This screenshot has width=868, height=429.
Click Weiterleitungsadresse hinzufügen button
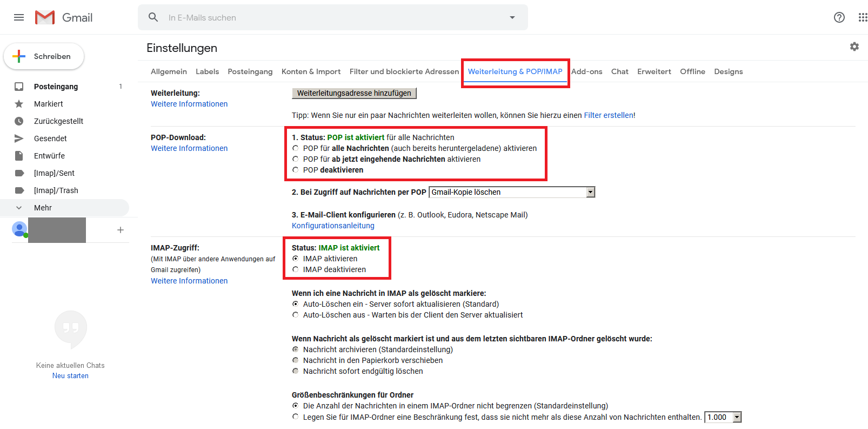(x=354, y=93)
